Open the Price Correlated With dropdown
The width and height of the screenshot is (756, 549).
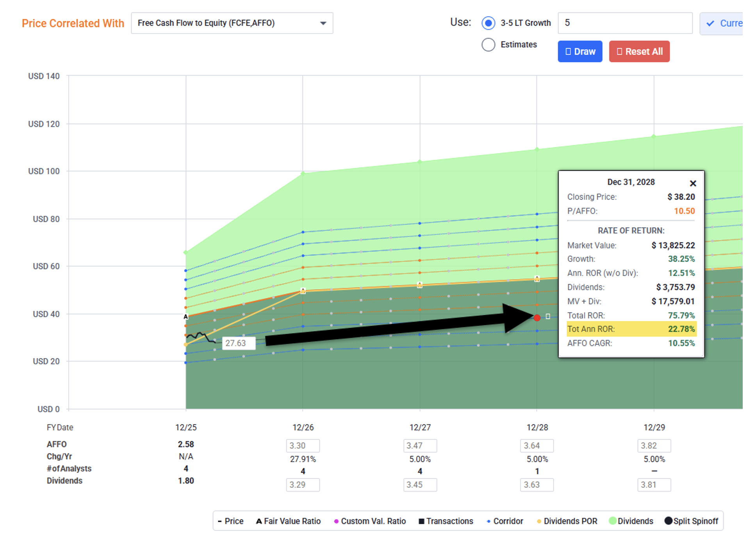232,23
